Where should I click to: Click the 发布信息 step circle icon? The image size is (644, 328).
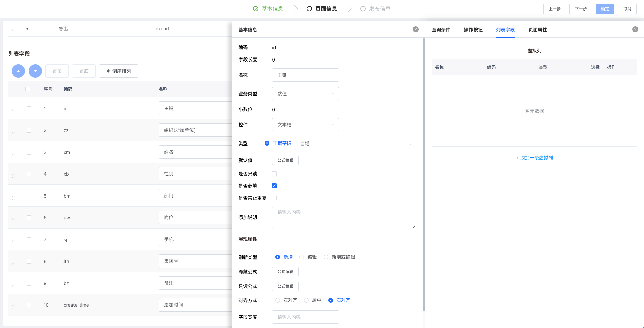(363, 9)
